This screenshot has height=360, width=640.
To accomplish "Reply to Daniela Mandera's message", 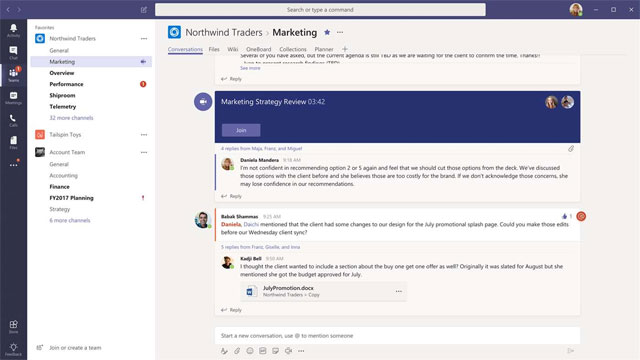I will (231, 196).
